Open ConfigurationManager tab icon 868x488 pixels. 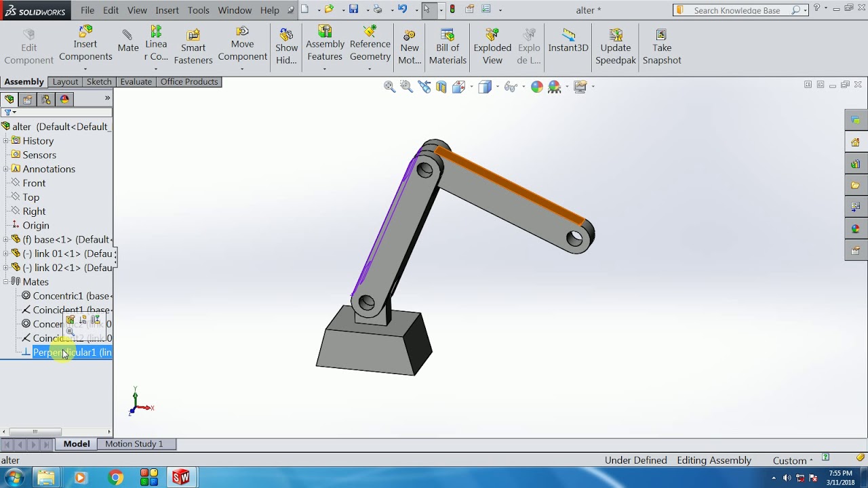pyautogui.click(x=46, y=99)
